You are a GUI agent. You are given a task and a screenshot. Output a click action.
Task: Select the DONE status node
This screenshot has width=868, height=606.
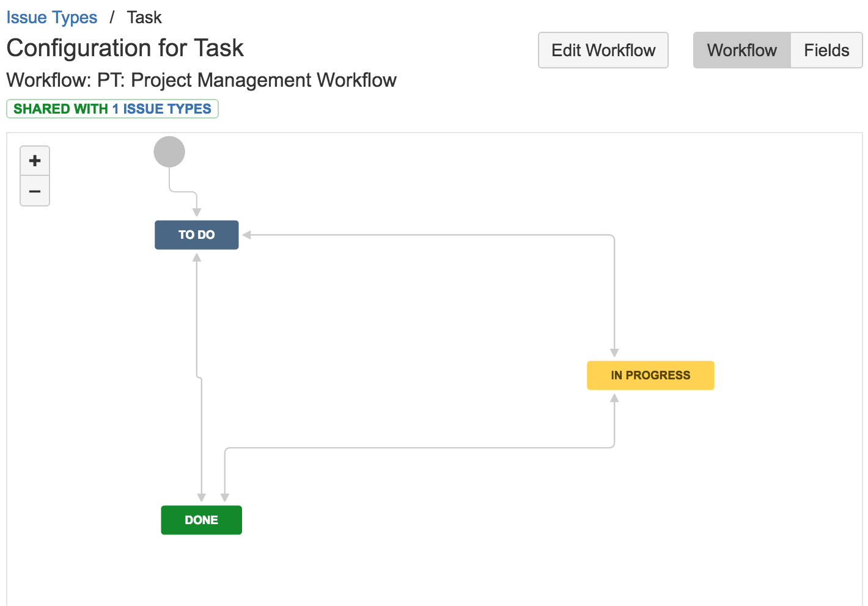(201, 520)
